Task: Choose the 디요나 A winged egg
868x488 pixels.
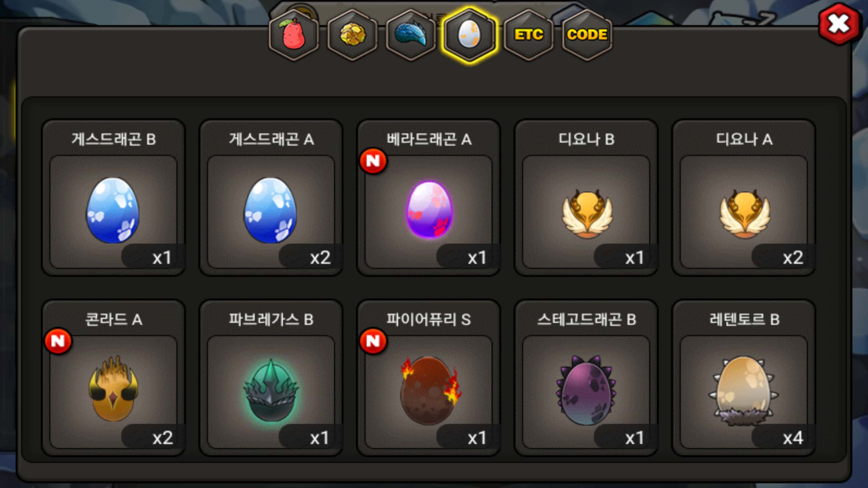Action: (744, 198)
